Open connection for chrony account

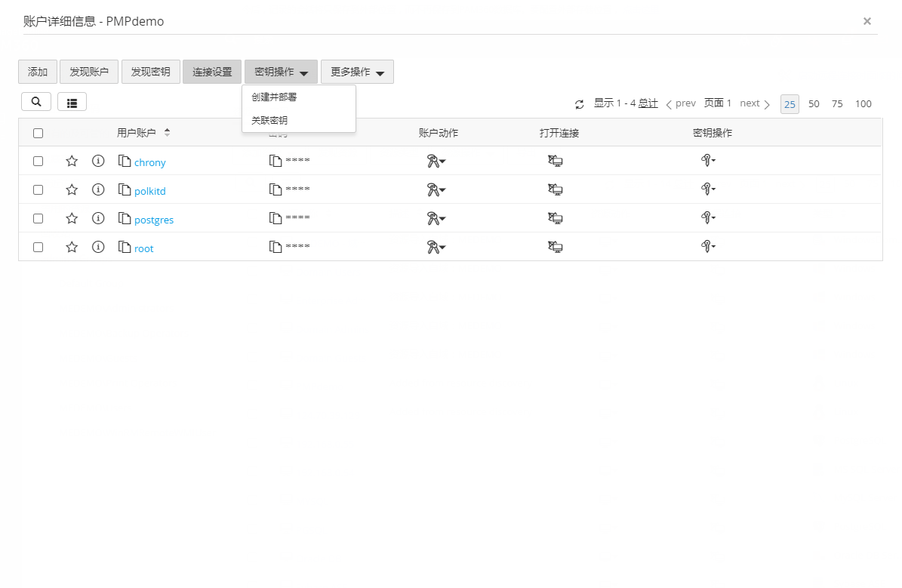556,161
